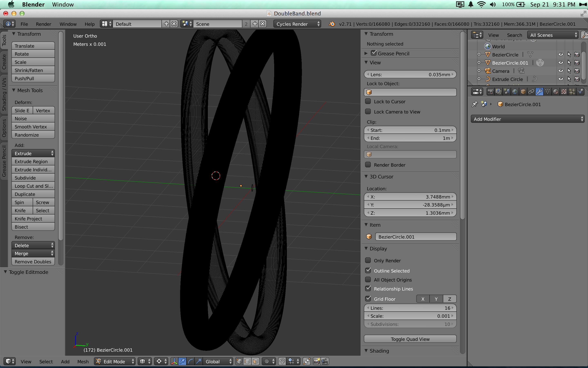Viewport: 588px width, 368px height.
Task: Uncheck the Grid Floor option
Action: pyautogui.click(x=368, y=299)
